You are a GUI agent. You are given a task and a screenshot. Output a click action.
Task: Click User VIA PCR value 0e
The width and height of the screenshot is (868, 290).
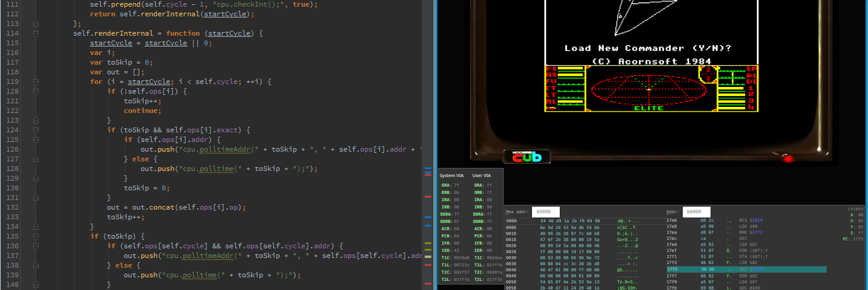489,236
